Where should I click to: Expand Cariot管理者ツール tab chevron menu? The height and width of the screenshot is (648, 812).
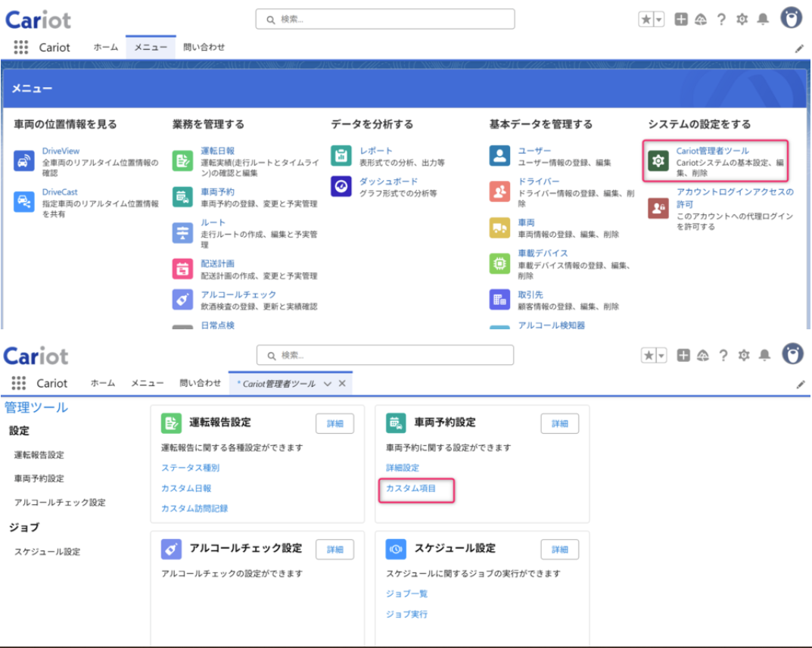327,384
